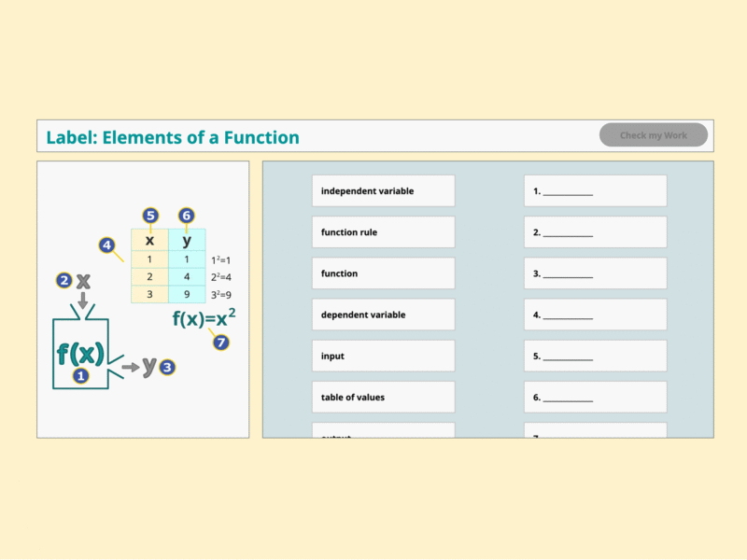Choose the 'dependent variable' label card
747x560 pixels.
pyautogui.click(x=383, y=315)
